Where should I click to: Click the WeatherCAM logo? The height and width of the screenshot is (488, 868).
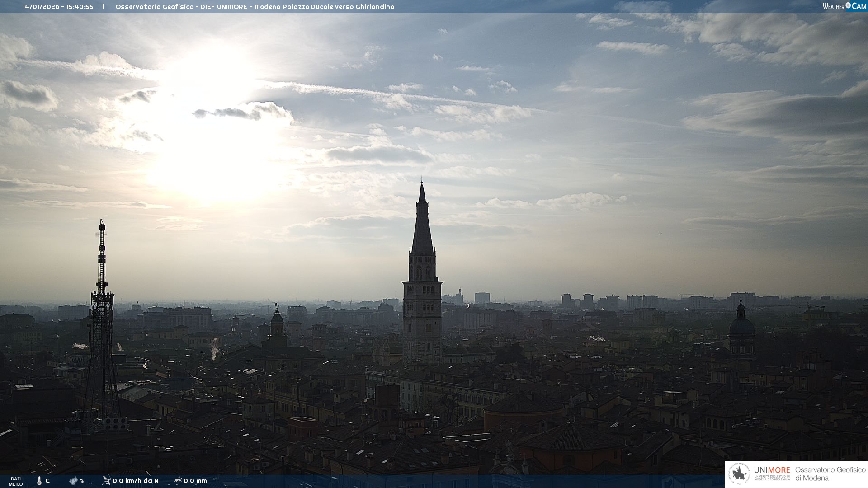pos(844,6)
